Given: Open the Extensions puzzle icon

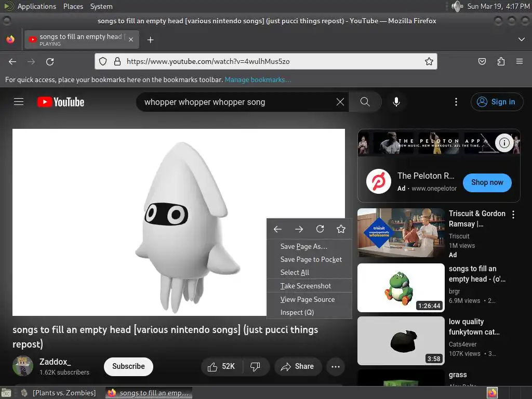Looking at the screenshot, I should pos(501,61).
